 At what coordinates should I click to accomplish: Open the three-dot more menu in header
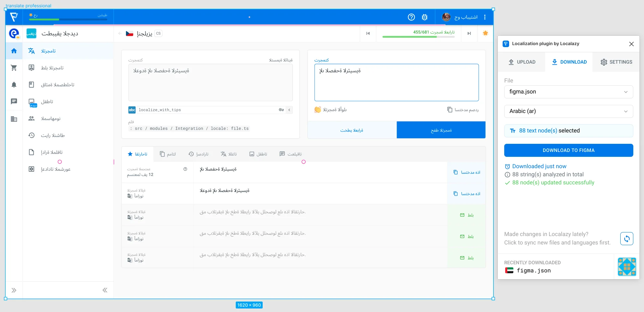(485, 17)
